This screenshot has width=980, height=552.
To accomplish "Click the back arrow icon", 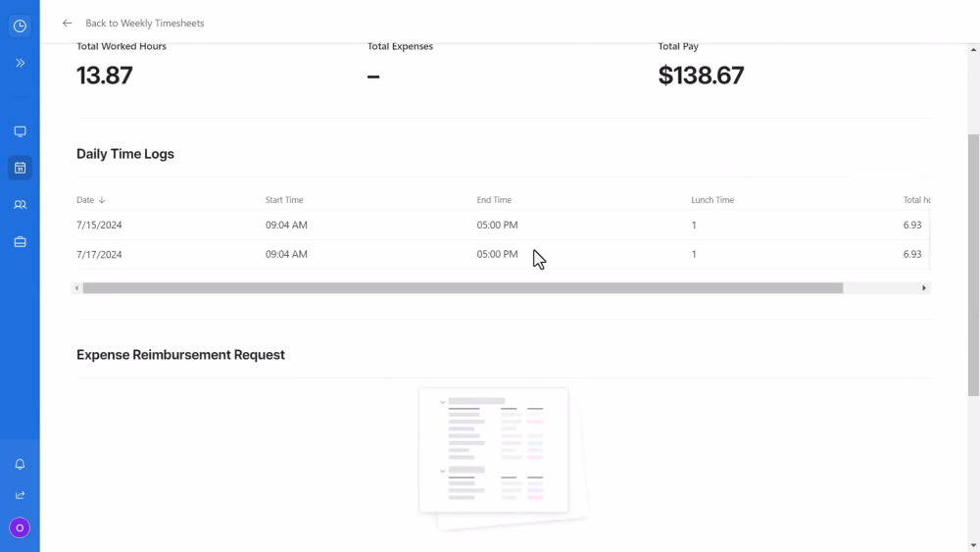I will [x=67, y=24].
